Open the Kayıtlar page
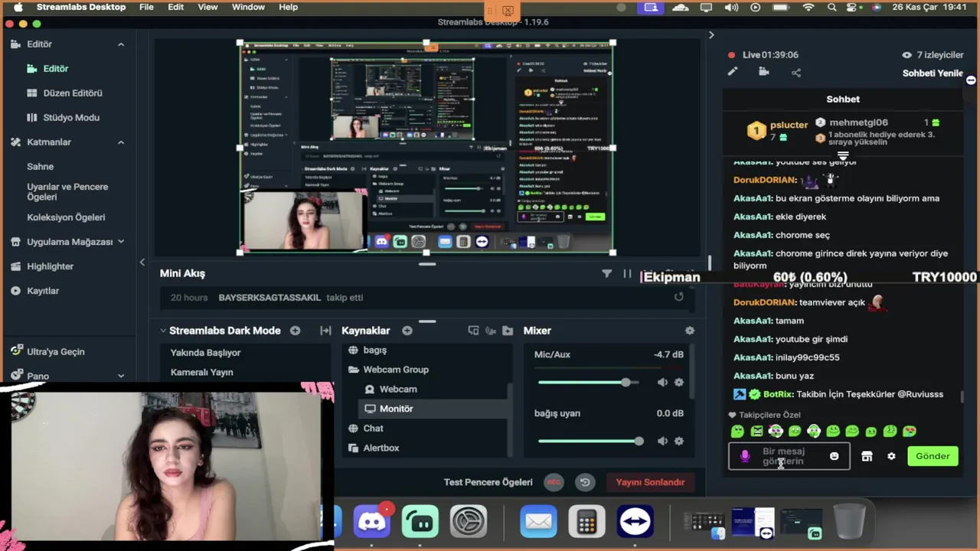Screen dimensions: 980x551 (43, 291)
